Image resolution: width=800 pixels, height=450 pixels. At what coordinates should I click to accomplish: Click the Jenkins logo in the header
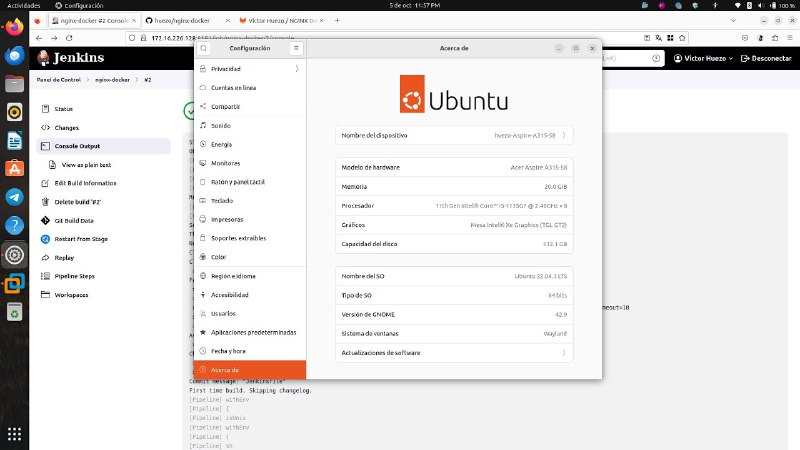(71, 58)
